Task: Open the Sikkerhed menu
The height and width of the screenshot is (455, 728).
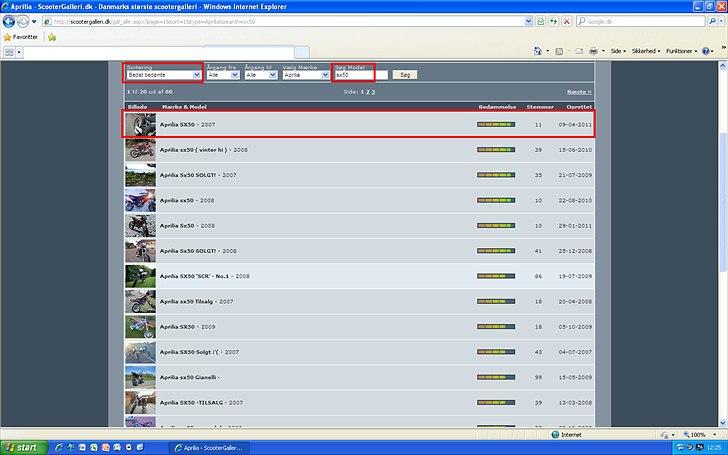Action: click(x=646, y=51)
